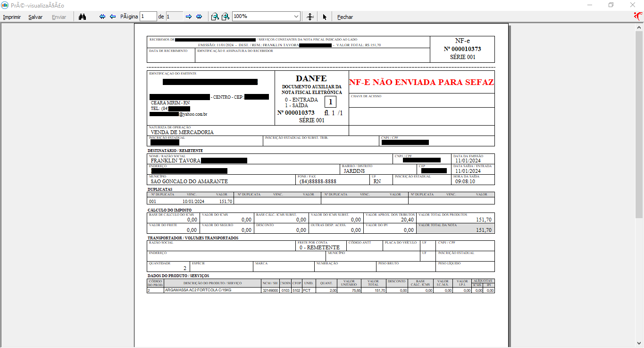Restore the window using title bar button
This screenshot has width=644, height=348.
[x=611, y=5]
